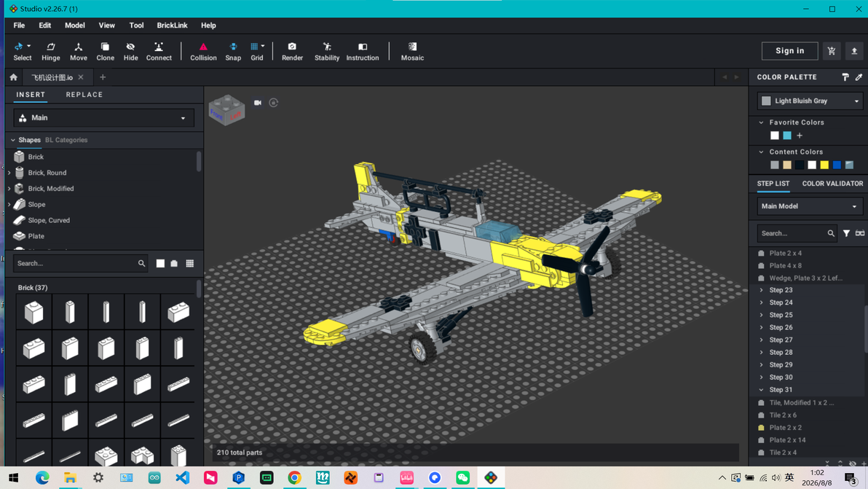This screenshot has width=868, height=489.
Task: Toggle Snap mode
Action: [233, 52]
